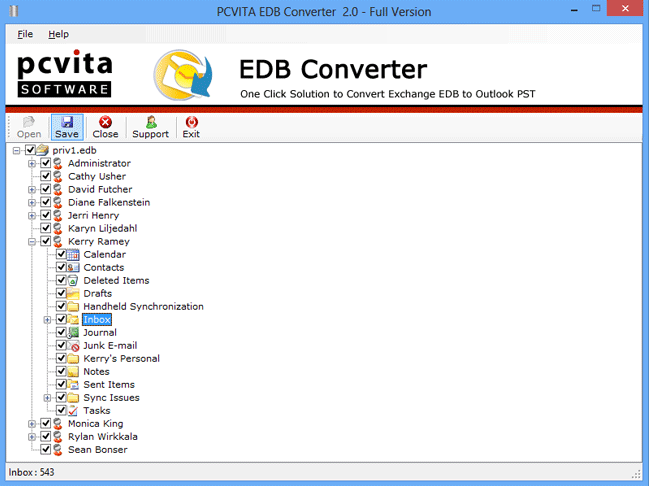Click the Deleted Items folder icon
Screen dimensions: 649x486
pyautogui.click(x=73, y=280)
